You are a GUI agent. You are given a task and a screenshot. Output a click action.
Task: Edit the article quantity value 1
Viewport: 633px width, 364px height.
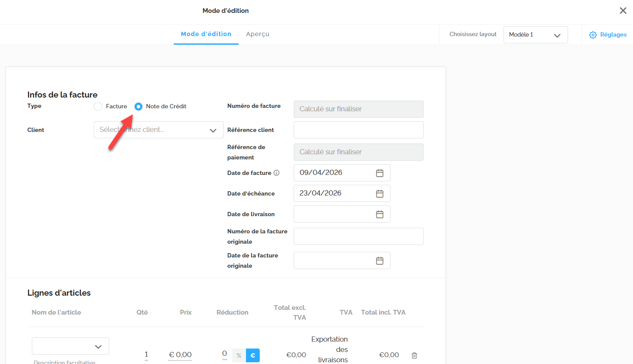[x=146, y=355]
